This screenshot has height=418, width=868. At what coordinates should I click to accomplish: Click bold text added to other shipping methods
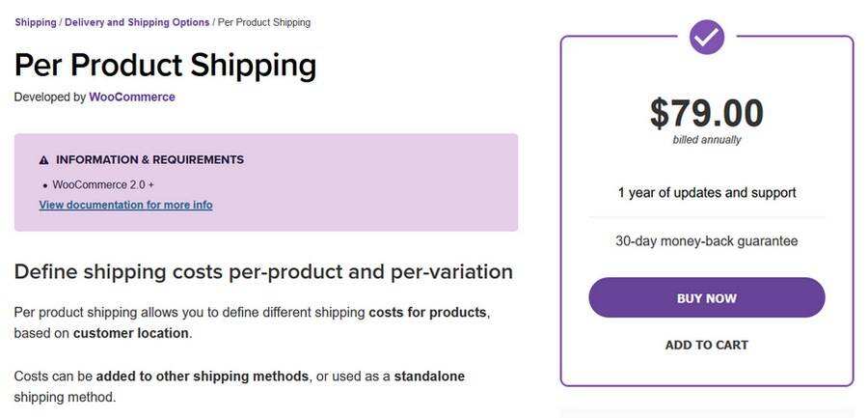pos(203,376)
